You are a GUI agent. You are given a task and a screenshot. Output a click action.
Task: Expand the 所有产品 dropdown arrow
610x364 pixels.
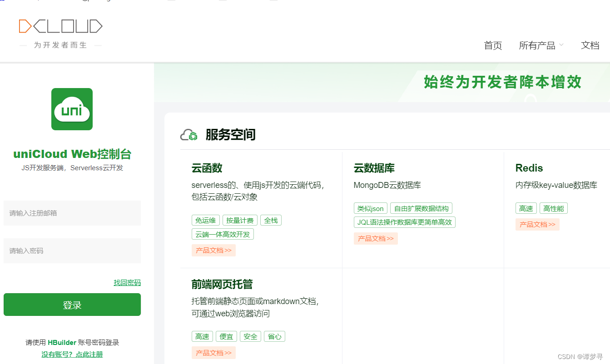[561, 45]
